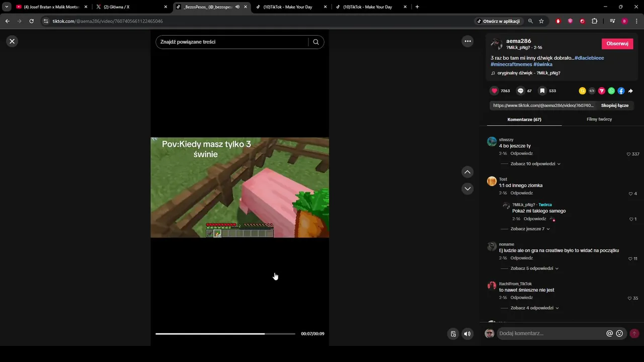
Task: Open the site information icon in address bar
Action: (46, 21)
